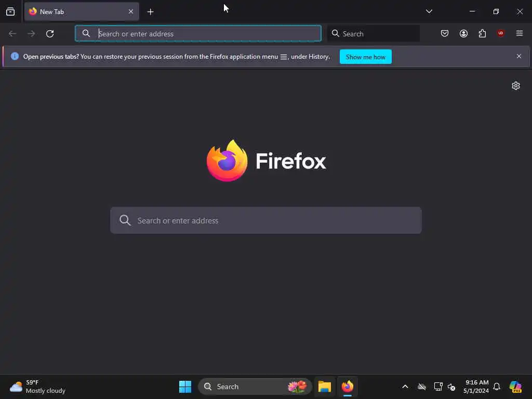
Task: Open the network status tray icon
Action: coord(438,387)
